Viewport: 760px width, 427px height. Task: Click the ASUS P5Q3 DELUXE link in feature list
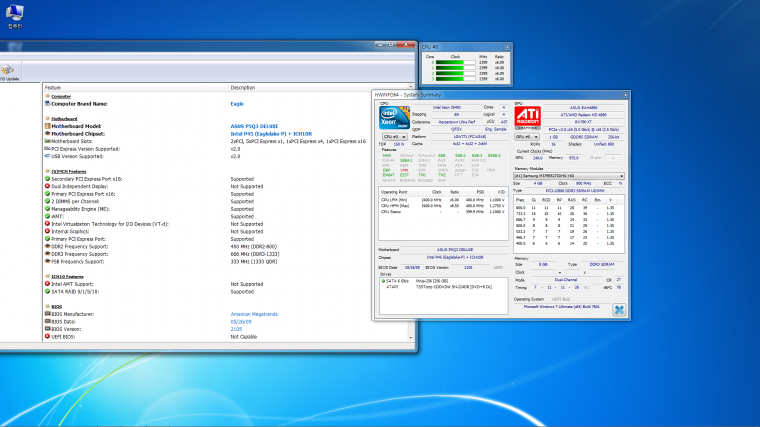tap(254, 126)
